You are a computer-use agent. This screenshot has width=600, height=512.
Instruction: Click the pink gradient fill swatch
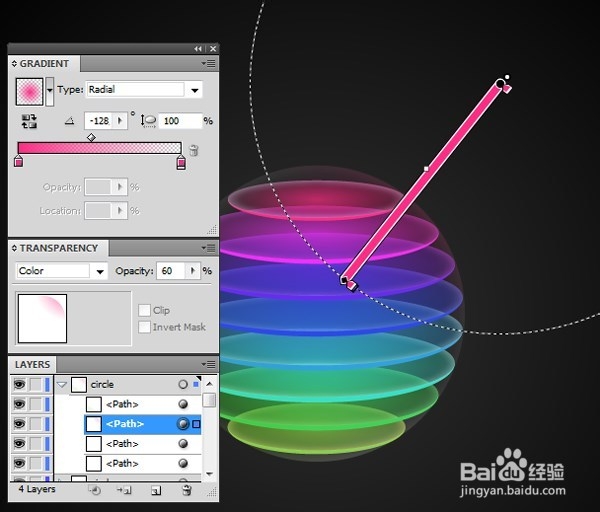coord(29,91)
